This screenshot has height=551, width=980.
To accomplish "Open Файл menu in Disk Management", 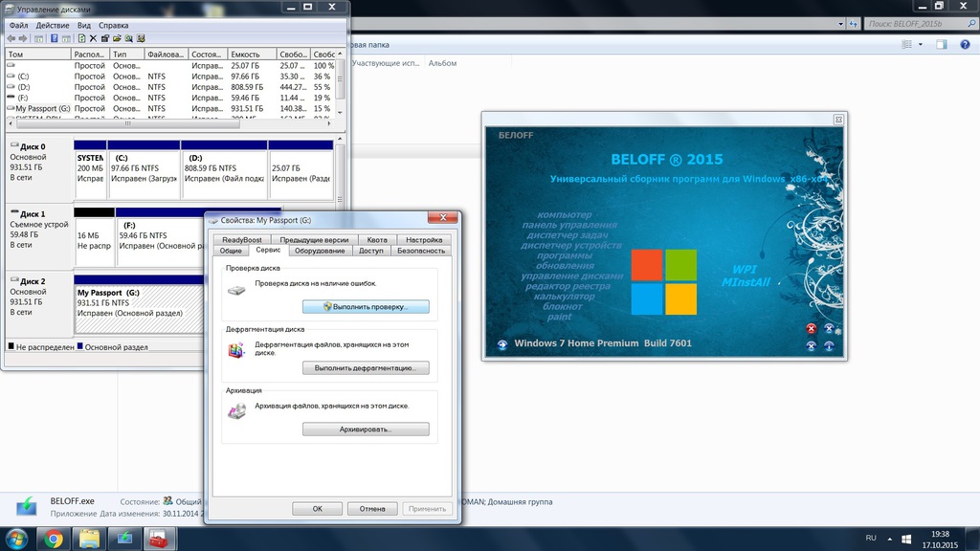I will [x=18, y=26].
